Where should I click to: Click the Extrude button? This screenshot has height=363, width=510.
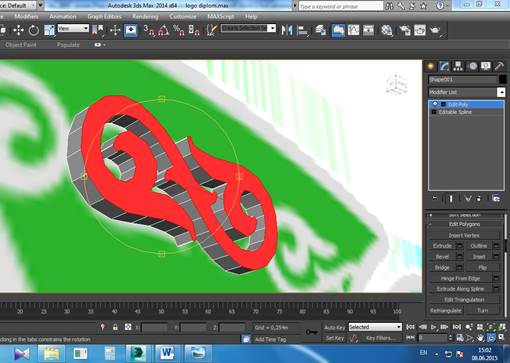(442, 246)
